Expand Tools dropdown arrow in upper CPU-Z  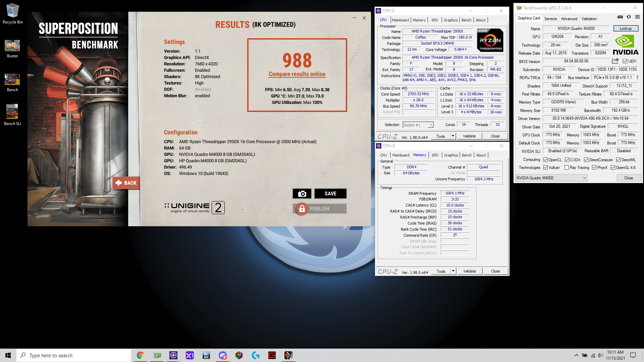453,136
